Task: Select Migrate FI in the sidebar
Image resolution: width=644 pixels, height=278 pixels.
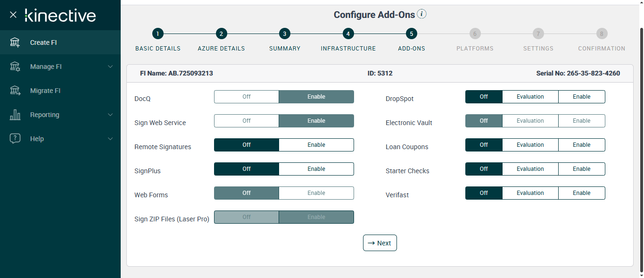Action: tap(45, 91)
